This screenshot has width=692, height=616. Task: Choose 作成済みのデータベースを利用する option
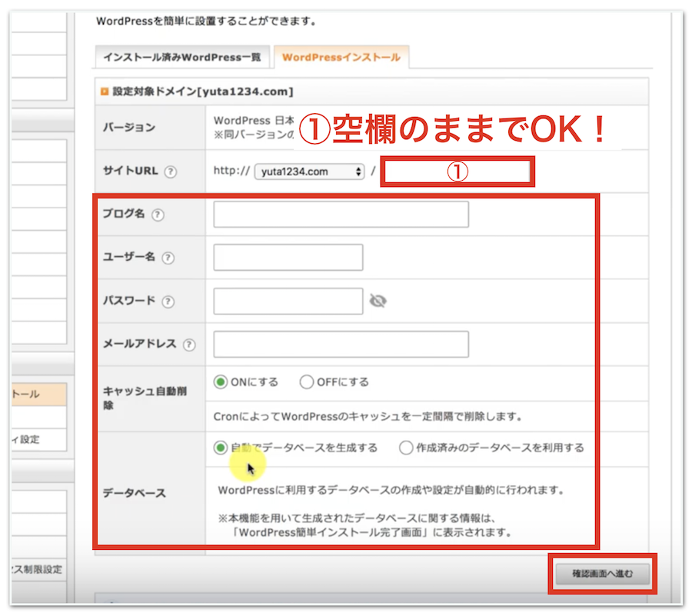tap(406, 448)
